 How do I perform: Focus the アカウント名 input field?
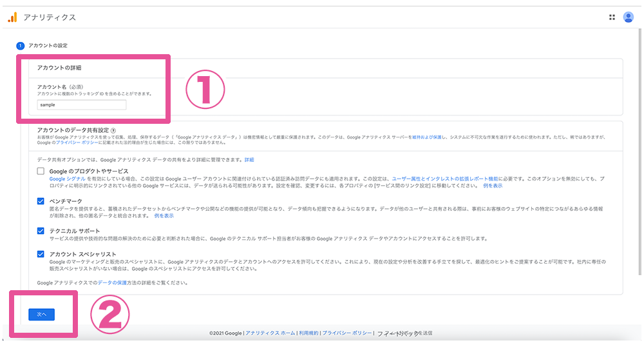click(82, 104)
